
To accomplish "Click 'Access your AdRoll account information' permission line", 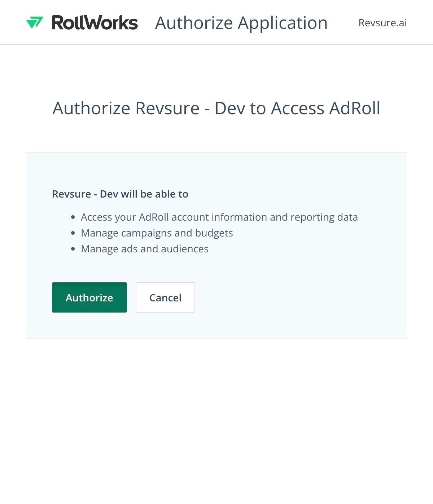I will point(219,217).
